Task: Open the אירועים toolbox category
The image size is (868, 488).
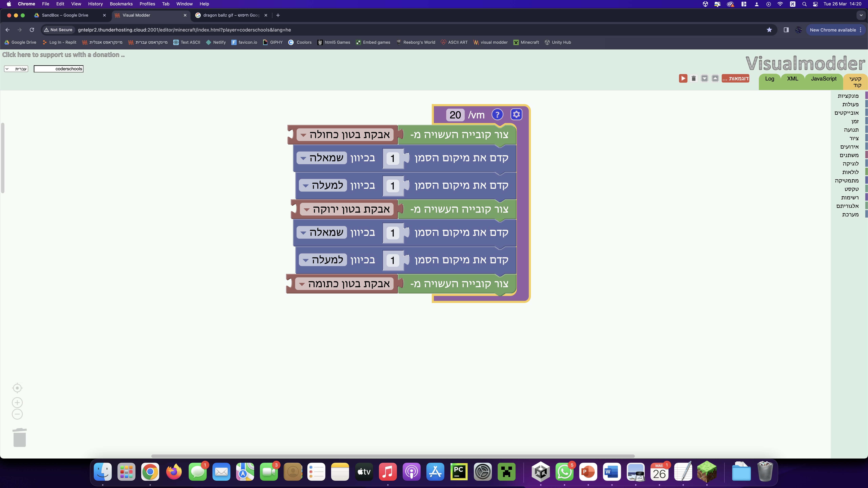Action: [x=850, y=147]
